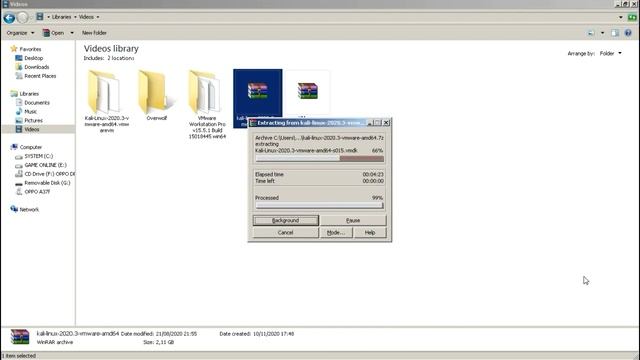Pause the extraction

click(x=353, y=220)
